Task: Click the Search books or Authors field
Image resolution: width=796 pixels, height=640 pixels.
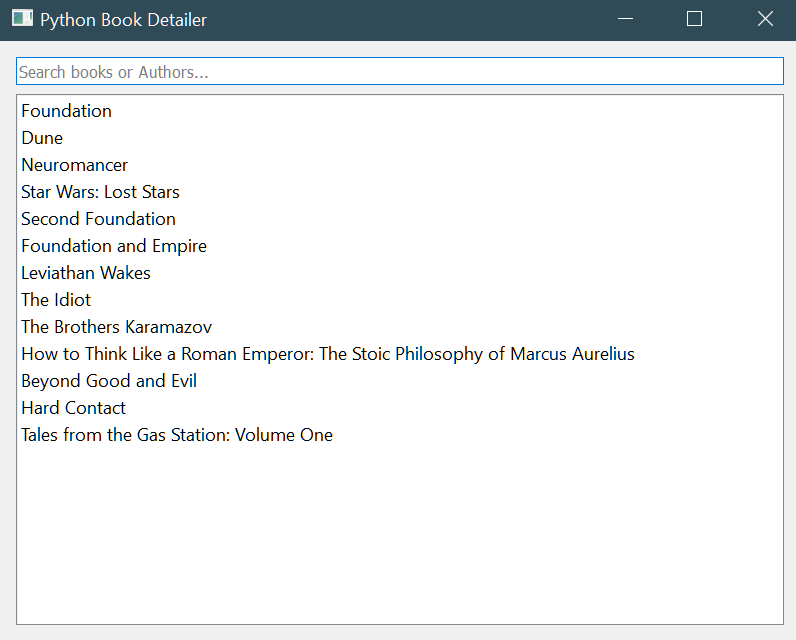Action: [x=399, y=72]
